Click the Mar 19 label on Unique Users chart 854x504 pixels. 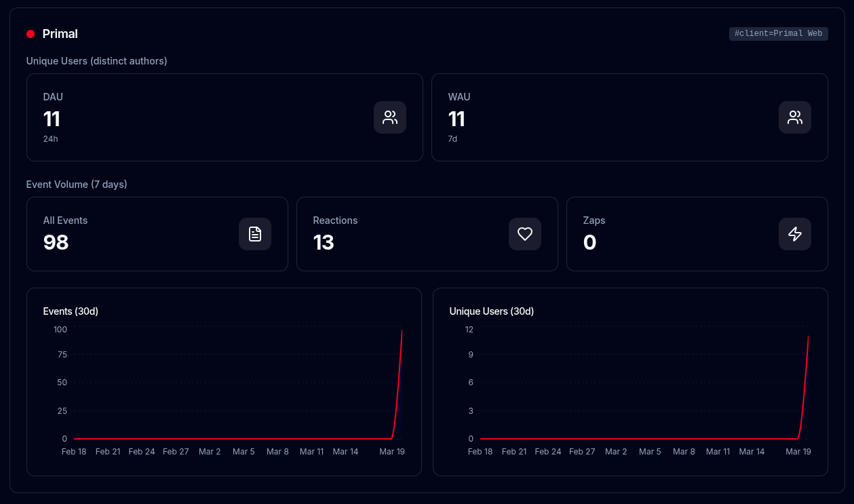[x=798, y=452]
